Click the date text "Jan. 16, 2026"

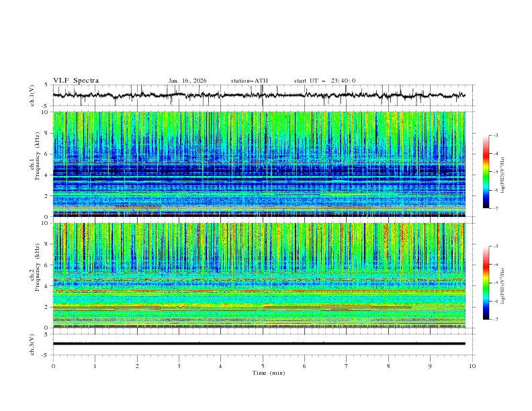coord(187,81)
